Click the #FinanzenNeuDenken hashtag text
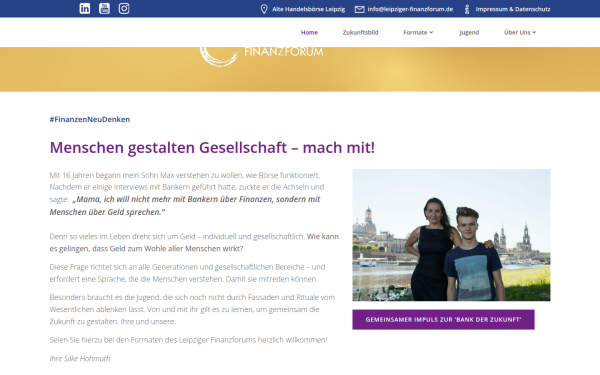The image size is (600, 375). click(90, 119)
